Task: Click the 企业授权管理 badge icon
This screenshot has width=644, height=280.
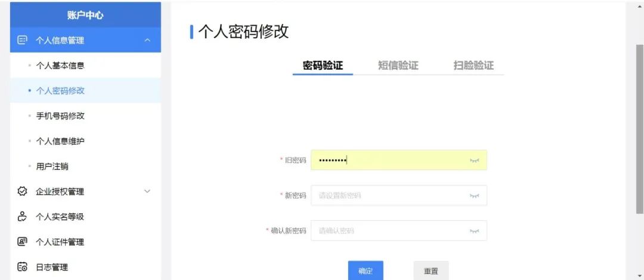Action: (22, 191)
